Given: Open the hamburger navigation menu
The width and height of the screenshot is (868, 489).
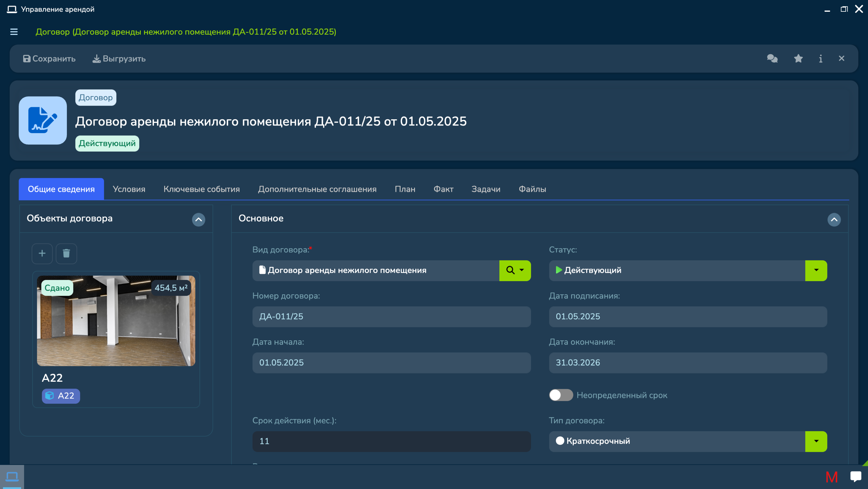Looking at the screenshot, I should coord(14,31).
